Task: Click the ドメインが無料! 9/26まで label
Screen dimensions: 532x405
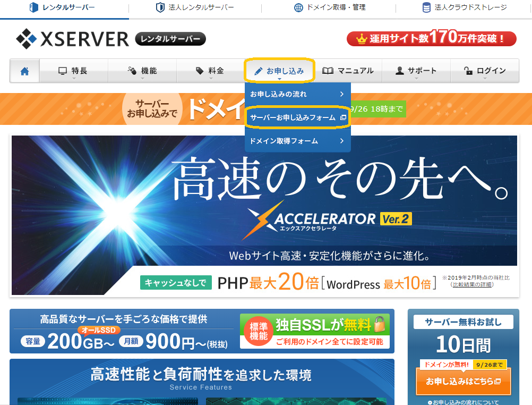Action: pyautogui.click(x=464, y=365)
